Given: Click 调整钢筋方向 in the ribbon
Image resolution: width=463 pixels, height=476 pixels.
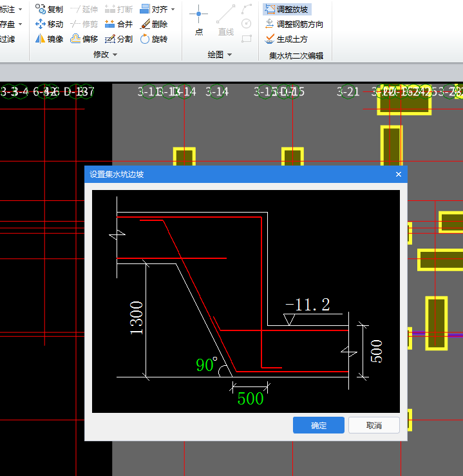Looking at the screenshot, I should click(294, 24).
